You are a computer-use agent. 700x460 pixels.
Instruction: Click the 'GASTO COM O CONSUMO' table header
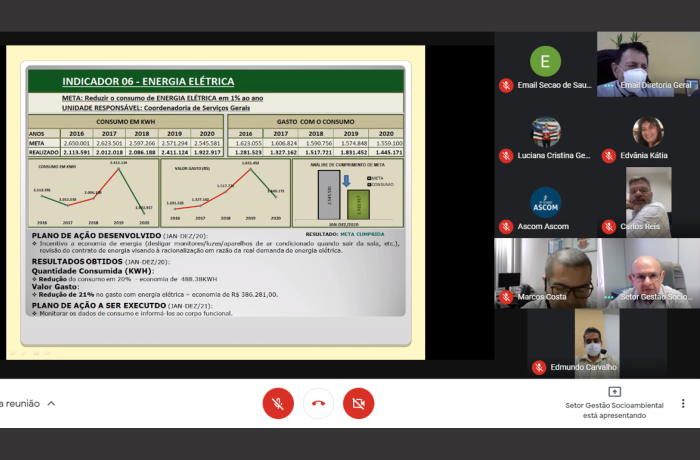point(315,121)
